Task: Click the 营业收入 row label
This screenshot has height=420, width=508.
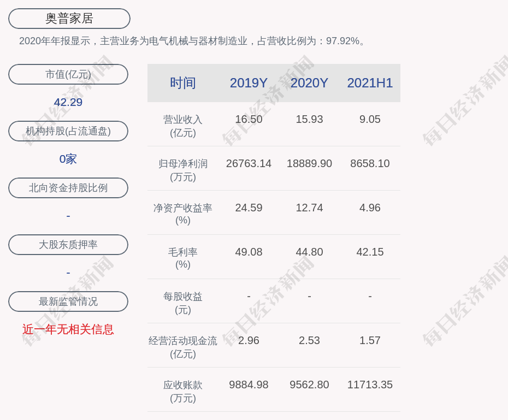Action: tap(182, 126)
